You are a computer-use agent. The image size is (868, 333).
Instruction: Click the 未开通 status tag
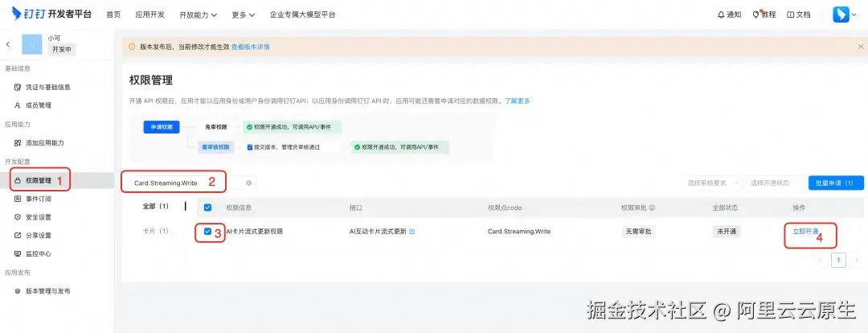(727, 232)
